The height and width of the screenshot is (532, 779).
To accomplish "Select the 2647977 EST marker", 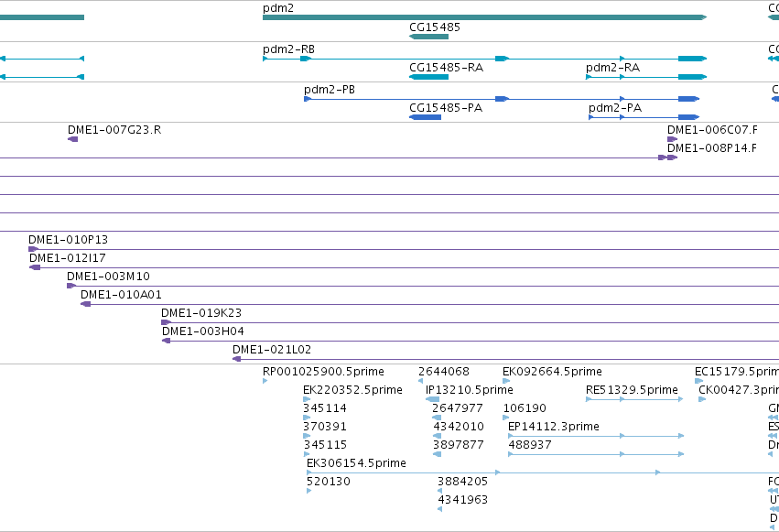I will coord(437,418).
